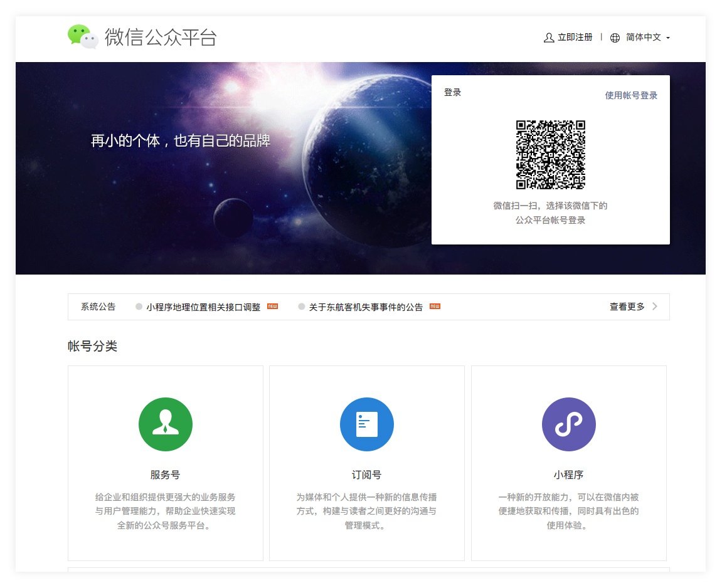Screen dimensions: 722x588
Task: Select the 登录 heading in login panel
Action: click(x=452, y=92)
